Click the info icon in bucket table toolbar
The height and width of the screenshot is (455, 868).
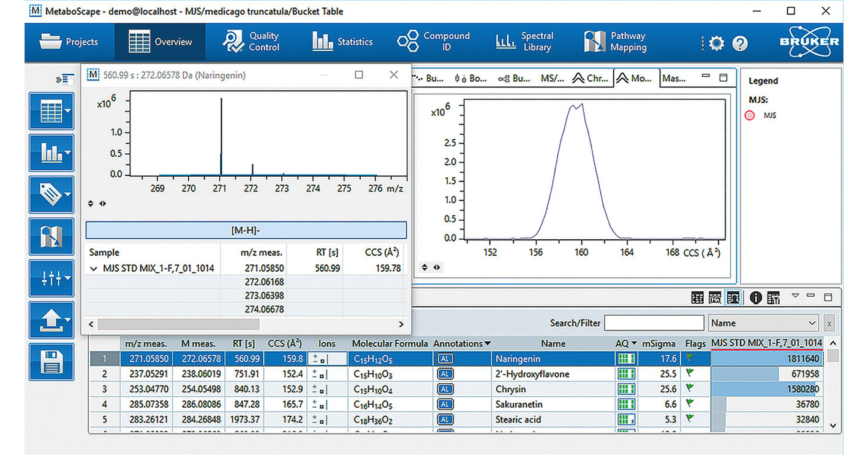[x=755, y=297]
